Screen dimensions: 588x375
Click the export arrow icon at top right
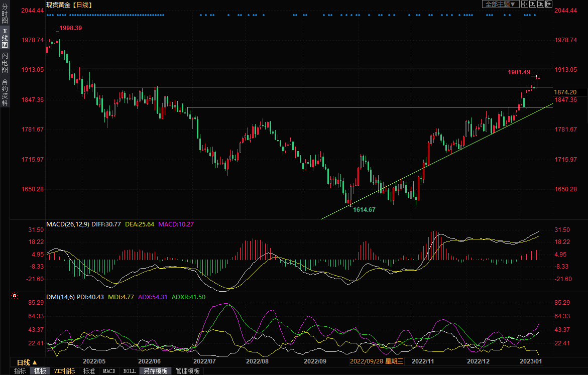549,4
